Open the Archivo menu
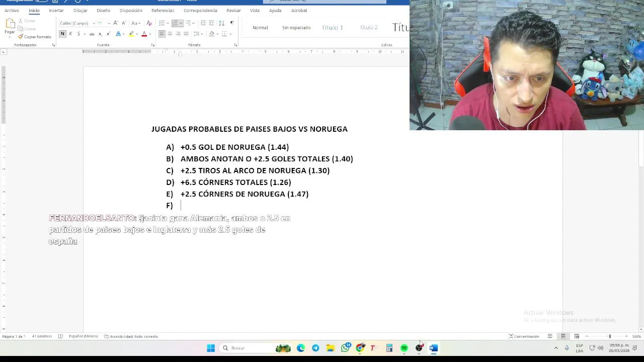Image resolution: width=644 pixels, height=362 pixels. click(x=12, y=11)
